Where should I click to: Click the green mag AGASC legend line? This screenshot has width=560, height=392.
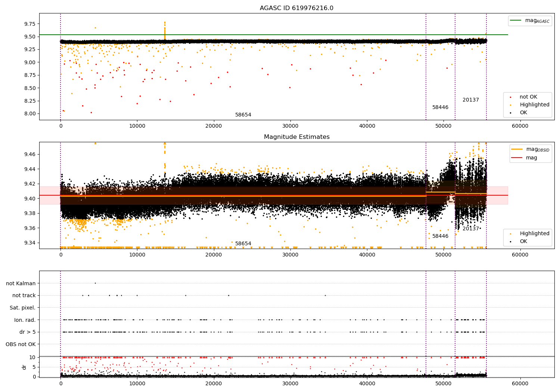click(516, 21)
